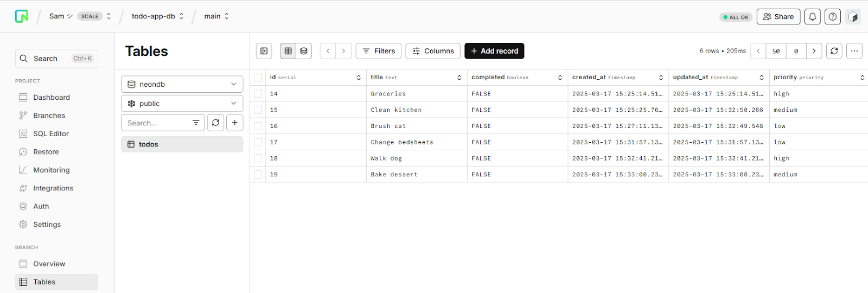
Task: Open the public schema dropdown
Action: (182, 104)
